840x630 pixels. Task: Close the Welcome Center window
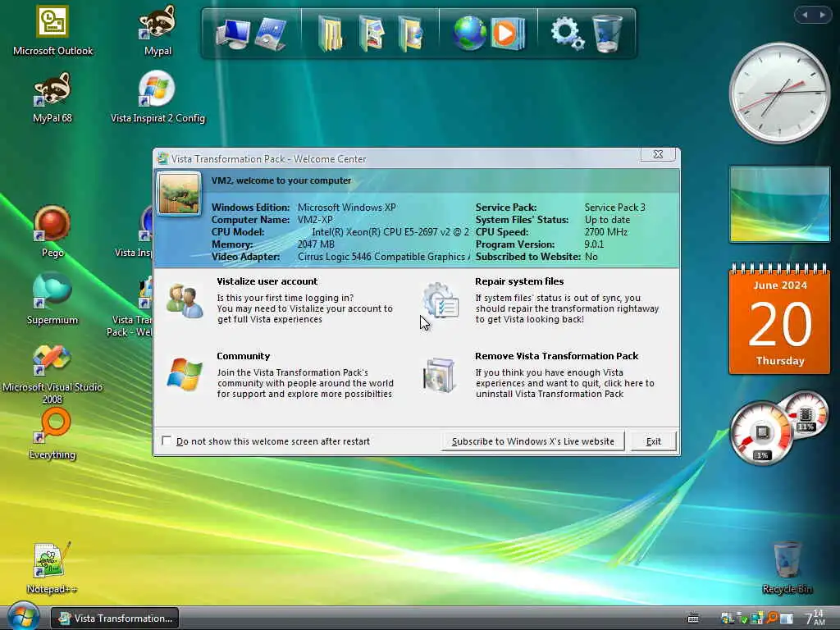coord(658,154)
